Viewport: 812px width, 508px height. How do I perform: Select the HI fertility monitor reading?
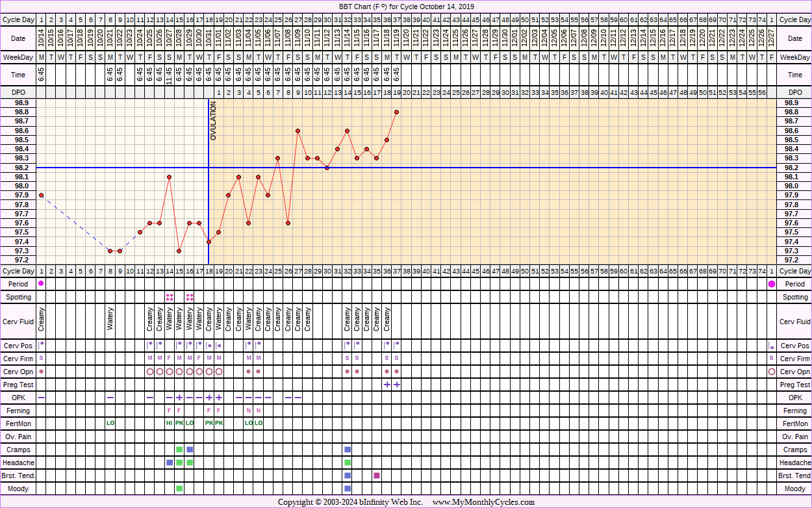tap(170, 423)
